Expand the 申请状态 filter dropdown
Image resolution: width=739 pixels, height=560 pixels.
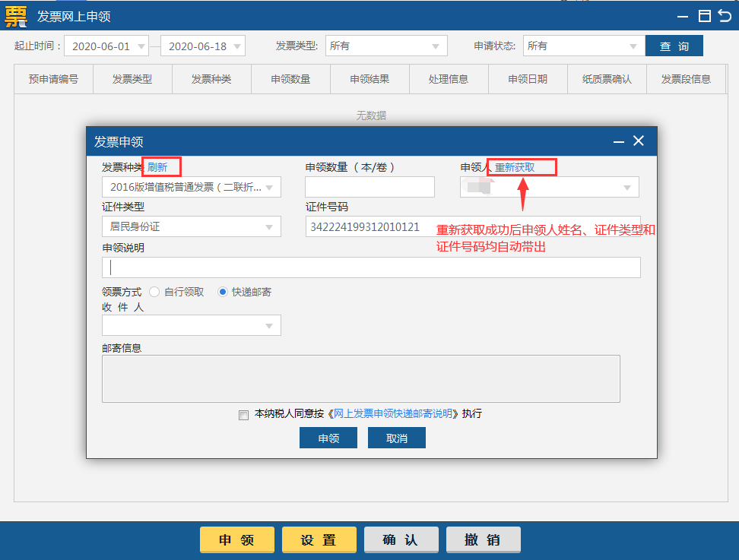click(584, 46)
